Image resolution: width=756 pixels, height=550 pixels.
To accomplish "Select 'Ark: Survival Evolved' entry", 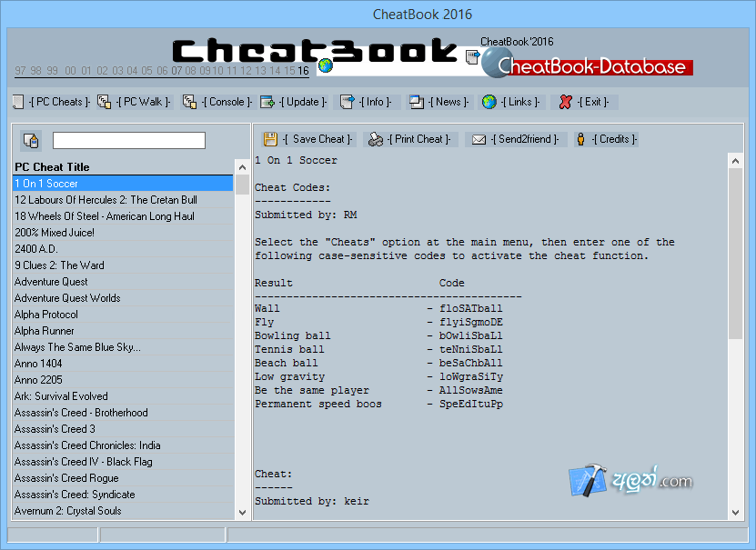I will coord(123,396).
